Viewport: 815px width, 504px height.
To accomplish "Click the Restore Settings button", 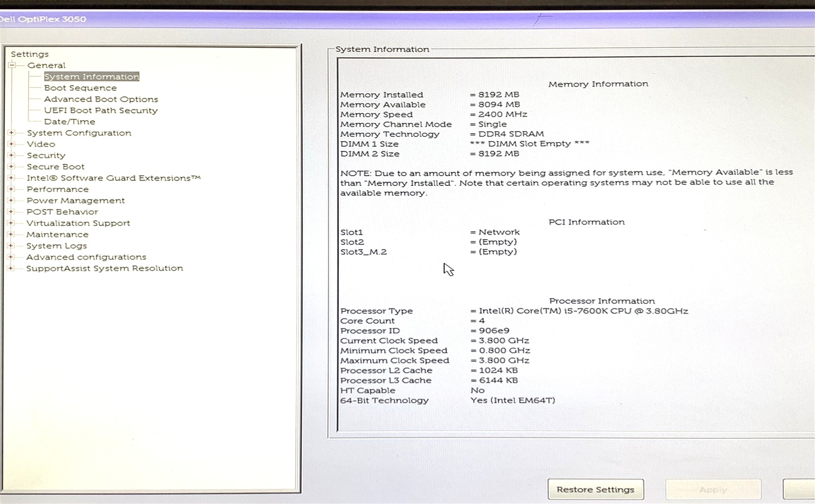I will [x=595, y=489].
